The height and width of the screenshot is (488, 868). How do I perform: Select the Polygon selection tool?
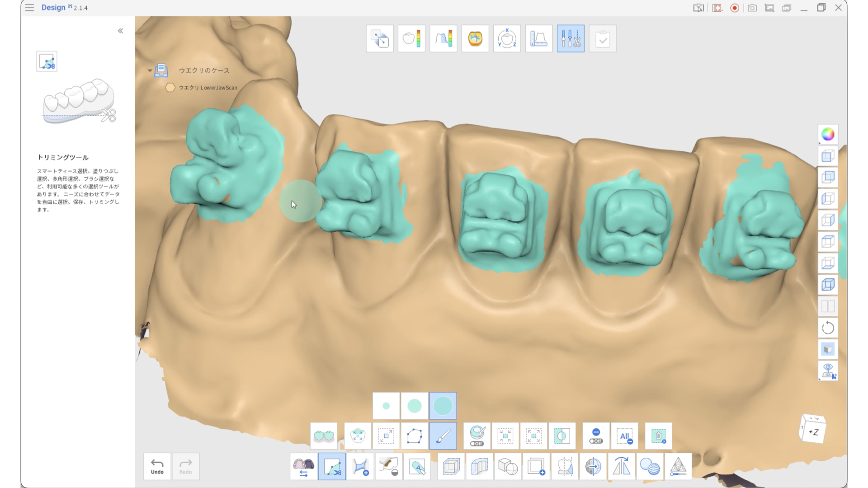tap(415, 436)
